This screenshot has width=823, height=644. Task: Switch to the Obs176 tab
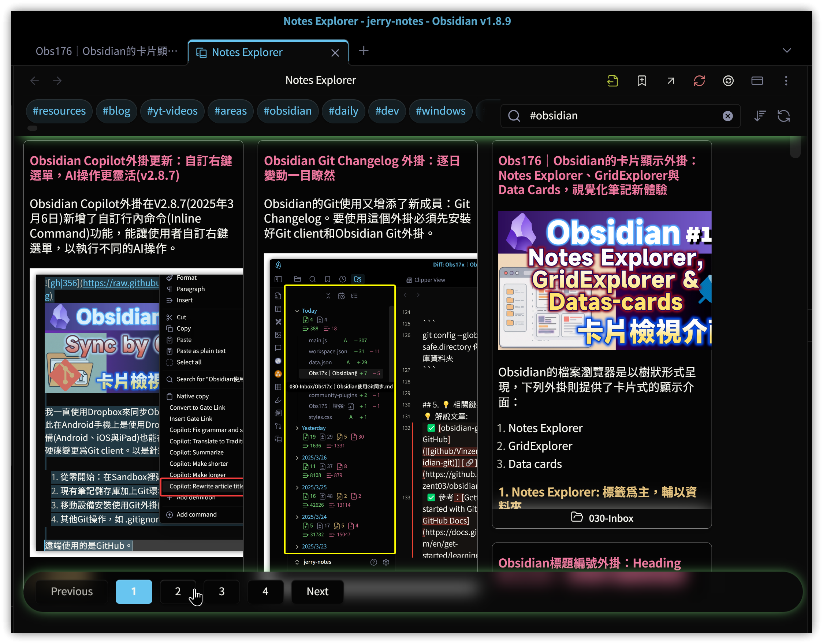coord(106,51)
